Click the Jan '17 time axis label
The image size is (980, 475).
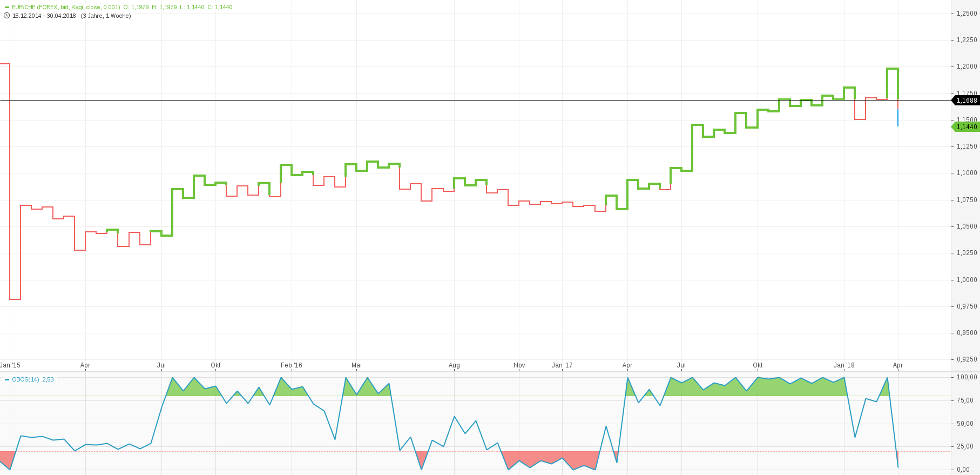tap(562, 365)
